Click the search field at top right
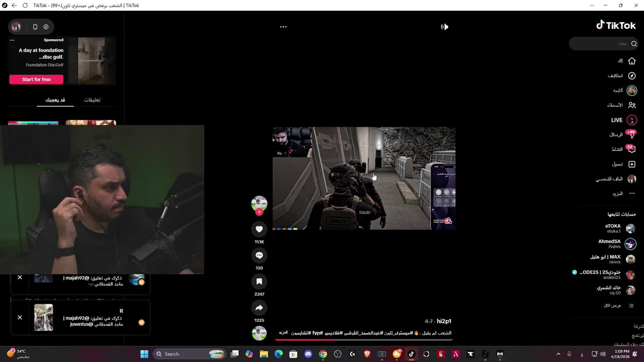 point(603,44)
